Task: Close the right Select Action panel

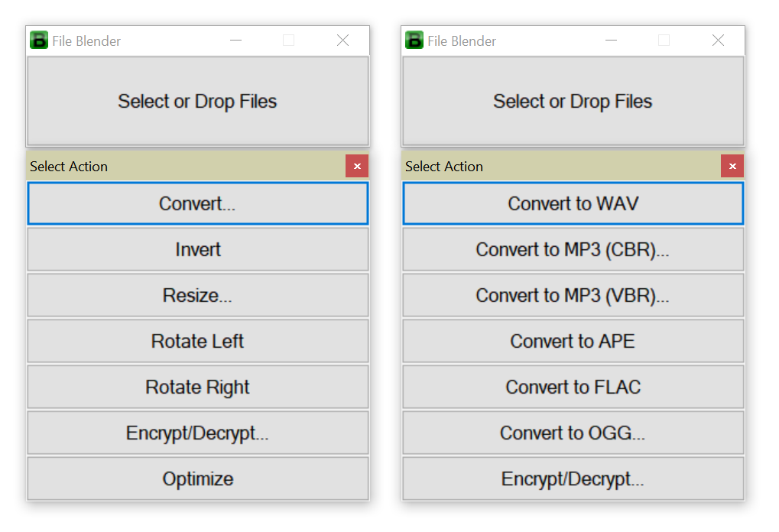Action: (732, 166)
